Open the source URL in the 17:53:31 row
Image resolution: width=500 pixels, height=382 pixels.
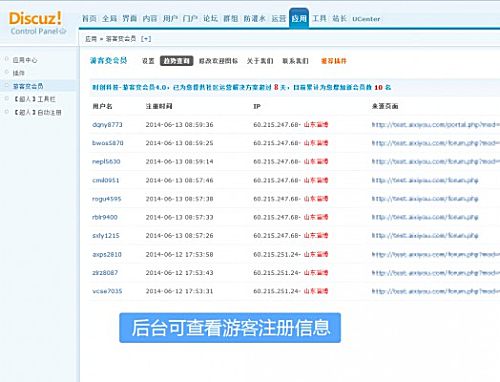(436, 291)
